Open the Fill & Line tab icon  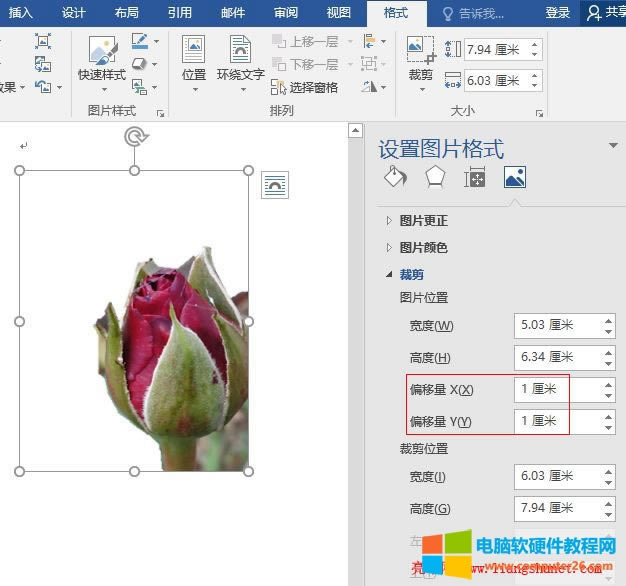click(395, 178)
